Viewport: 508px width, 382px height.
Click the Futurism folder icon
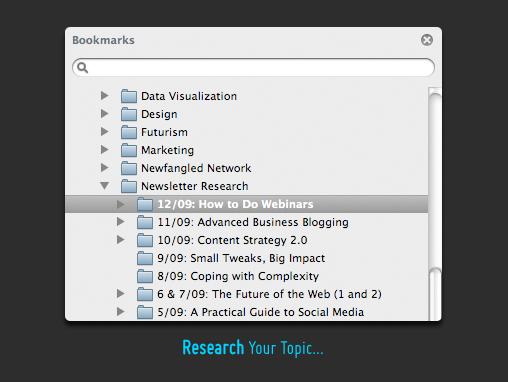129,132
